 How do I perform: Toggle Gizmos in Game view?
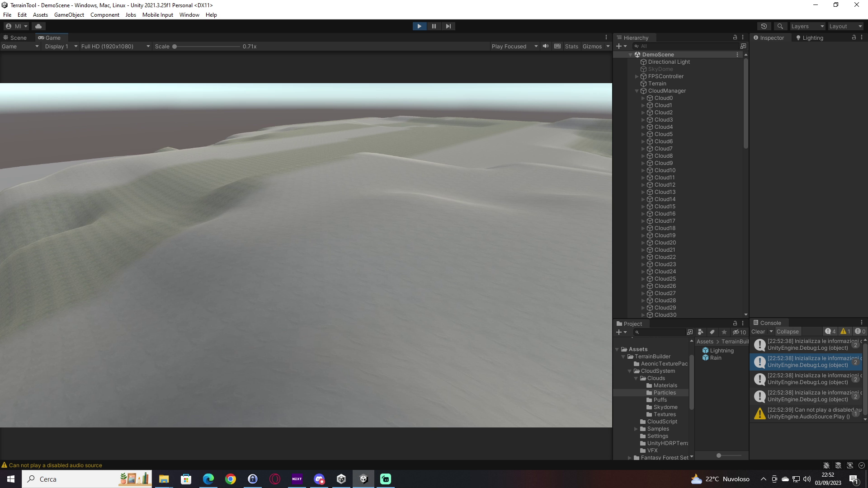[x=592, y=47]
